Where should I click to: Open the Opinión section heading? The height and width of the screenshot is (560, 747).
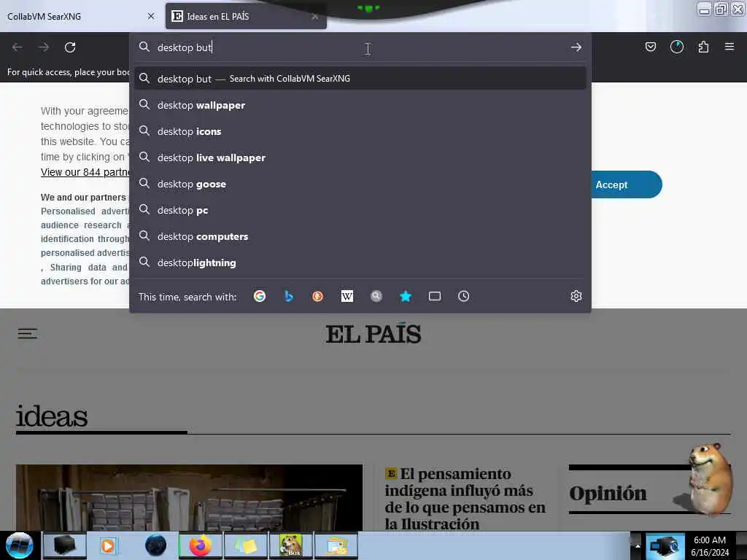pos(608,493)
